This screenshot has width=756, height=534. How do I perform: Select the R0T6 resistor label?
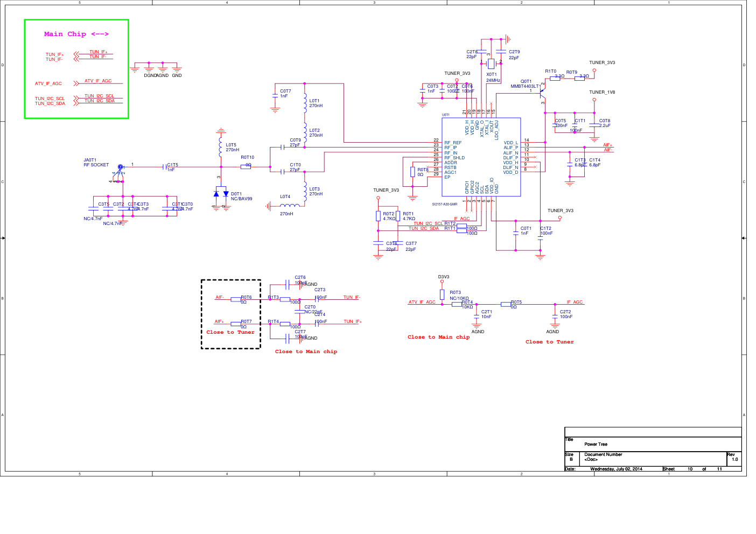coord(246,298)
